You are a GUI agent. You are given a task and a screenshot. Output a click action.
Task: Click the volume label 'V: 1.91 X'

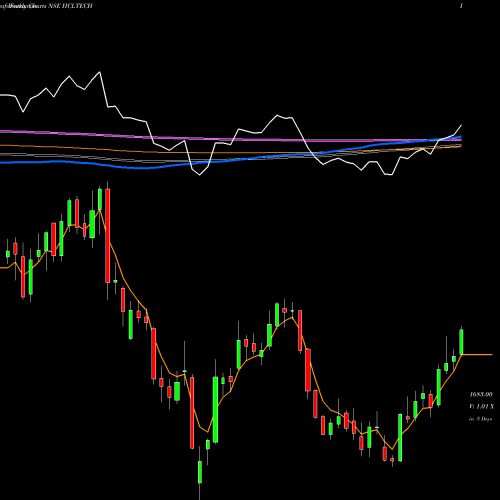coord(482,407)
